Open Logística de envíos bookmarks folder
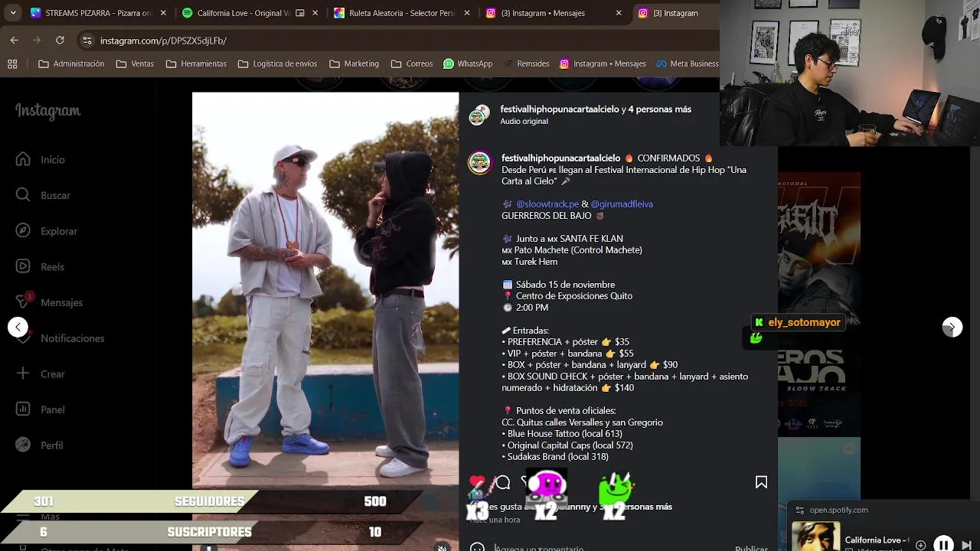 pyautogui.click(x=277, y=64)
